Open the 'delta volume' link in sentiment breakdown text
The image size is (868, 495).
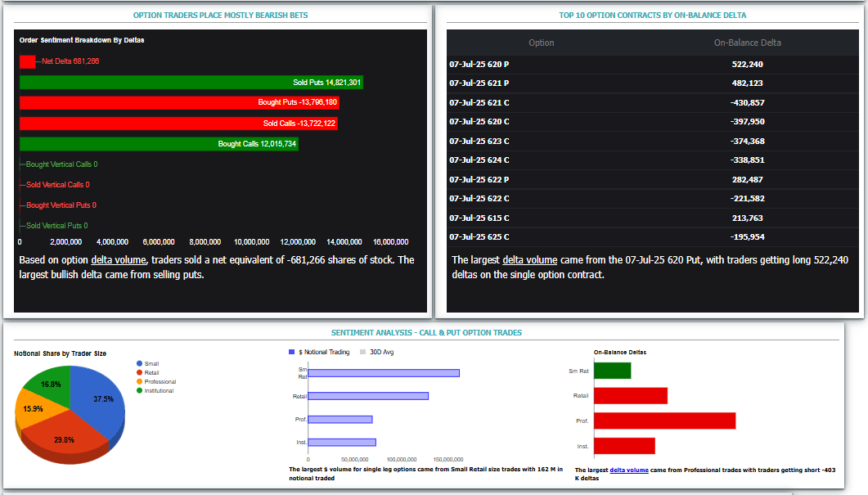(119, 260)
